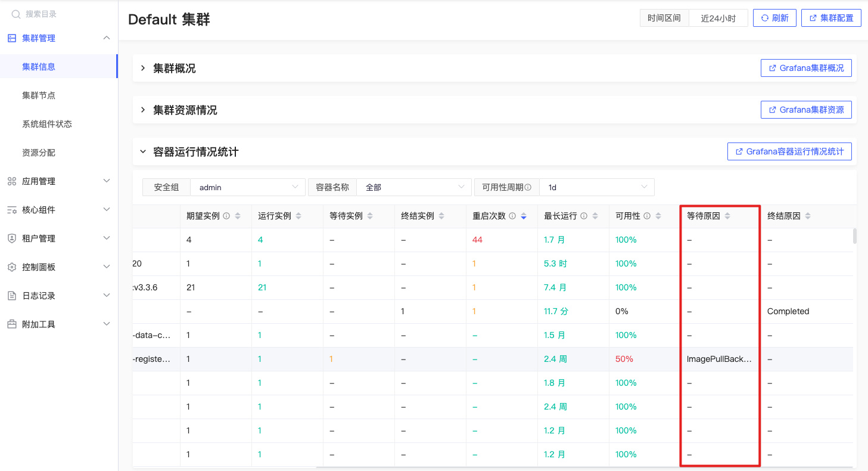Click the 刷新 refresh button
Image resolution: width=868 pixels, height=471 pixels.
(x=774, y=18)
